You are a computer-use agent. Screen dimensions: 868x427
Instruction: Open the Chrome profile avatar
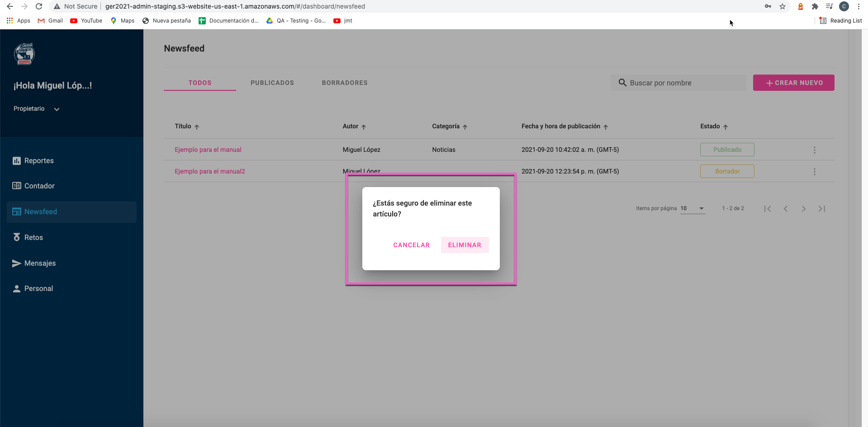[844, 6]
